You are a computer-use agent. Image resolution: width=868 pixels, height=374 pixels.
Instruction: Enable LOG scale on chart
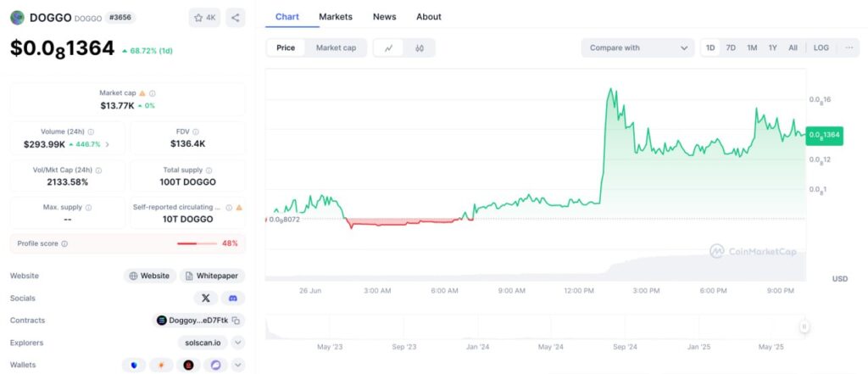pos(821,47)
